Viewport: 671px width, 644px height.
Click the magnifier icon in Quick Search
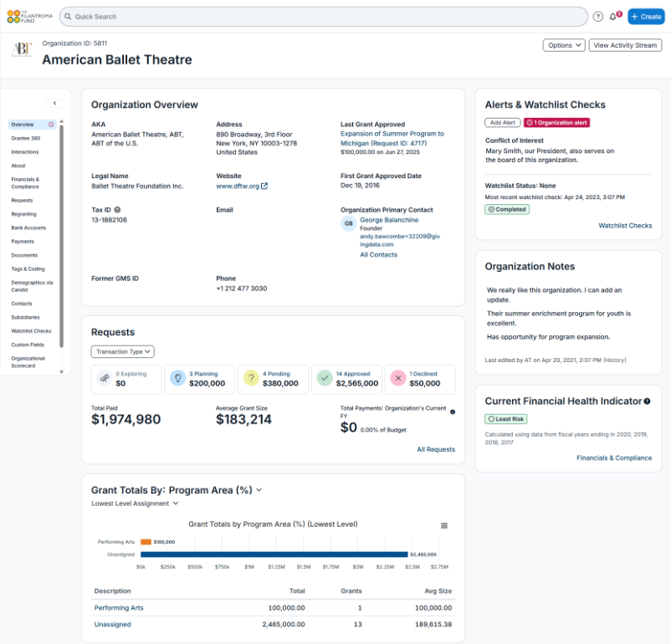(68, 17)
